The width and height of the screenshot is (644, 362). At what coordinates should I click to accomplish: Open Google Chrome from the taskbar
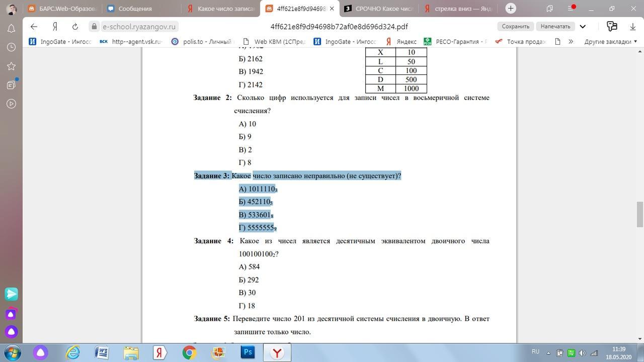[189, 352]
